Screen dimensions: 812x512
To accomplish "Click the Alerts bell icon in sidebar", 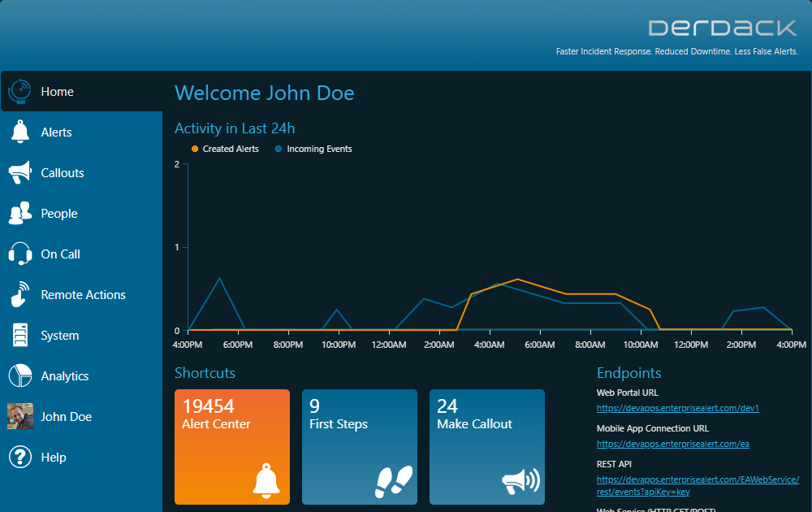I will 20,132.
